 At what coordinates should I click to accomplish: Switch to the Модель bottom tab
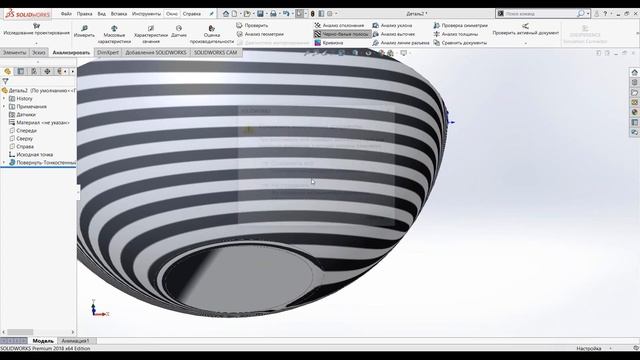(43, 340)
